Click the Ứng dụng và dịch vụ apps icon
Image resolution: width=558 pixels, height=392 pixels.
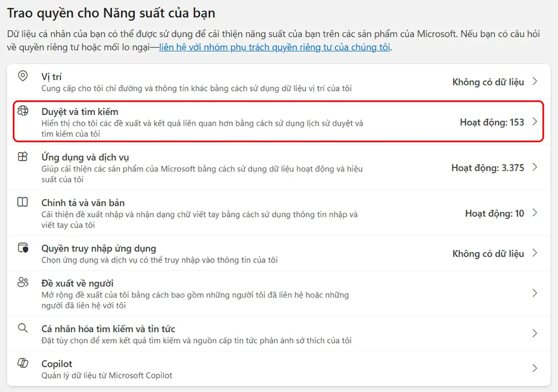[23, 157]
